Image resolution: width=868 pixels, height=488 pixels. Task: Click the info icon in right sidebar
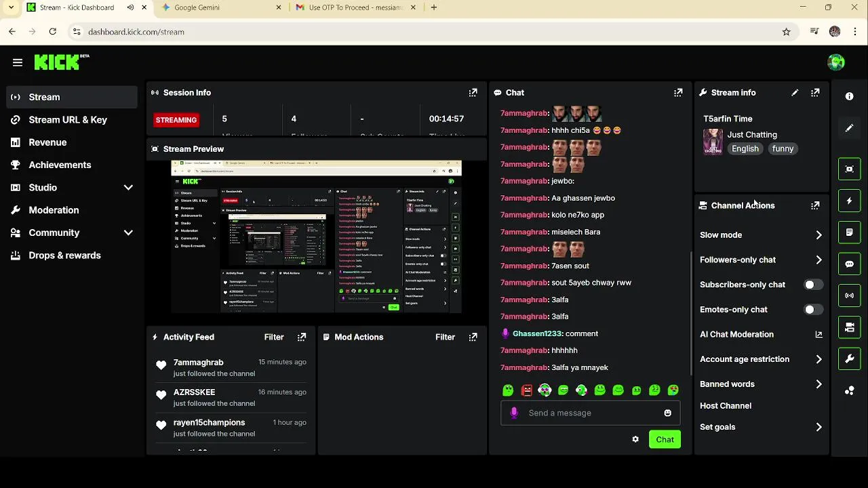pos(849,96)
